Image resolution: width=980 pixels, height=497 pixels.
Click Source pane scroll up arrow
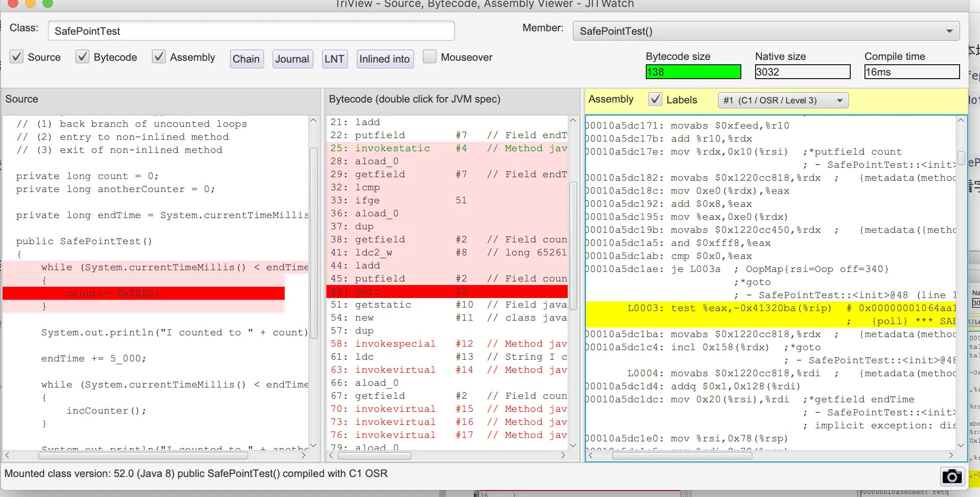(x=313, y=120)
